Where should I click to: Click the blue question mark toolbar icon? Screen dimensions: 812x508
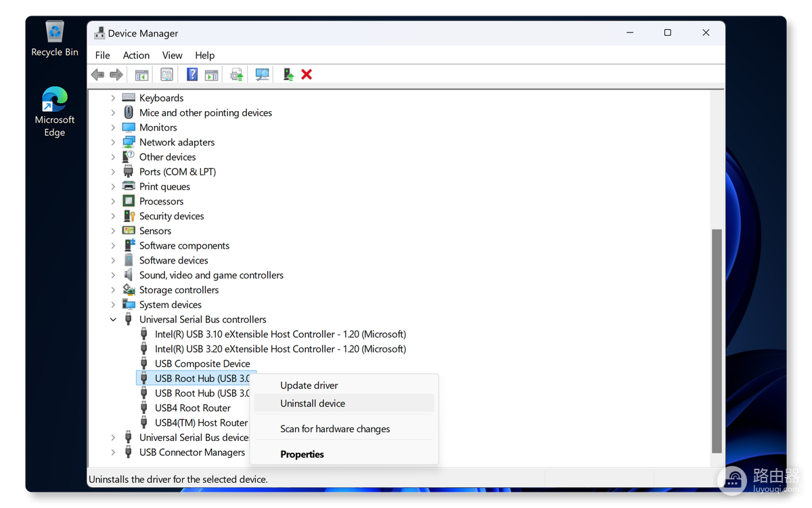click(192, 75)
